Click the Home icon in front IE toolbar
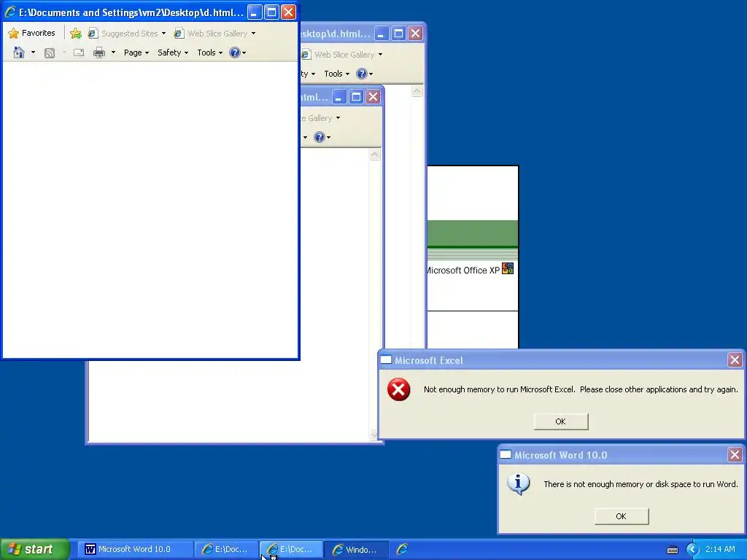 click(19, 52)
